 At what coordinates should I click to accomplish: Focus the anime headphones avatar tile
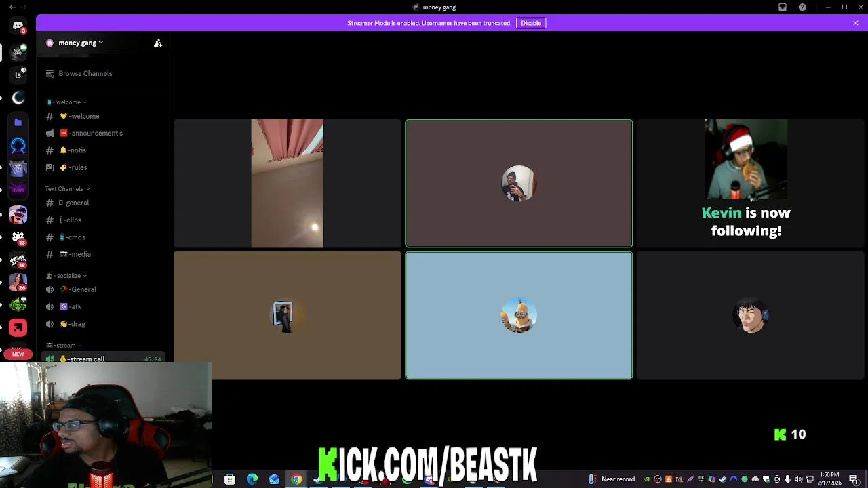(750, 315)
